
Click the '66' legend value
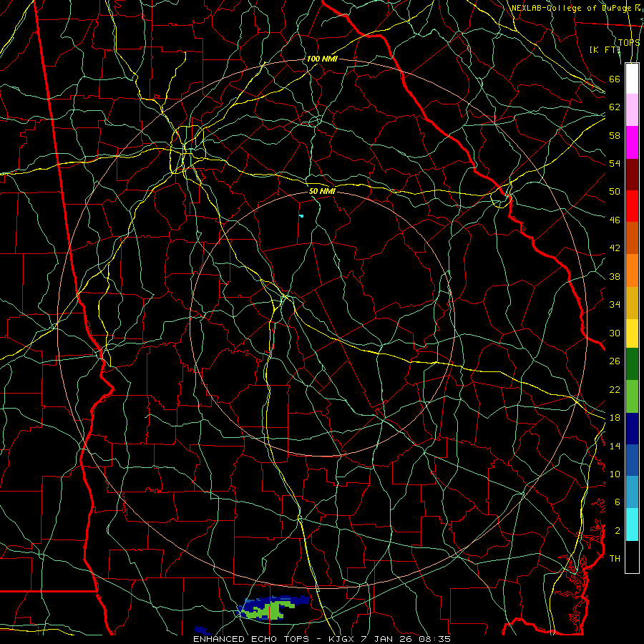615,79
